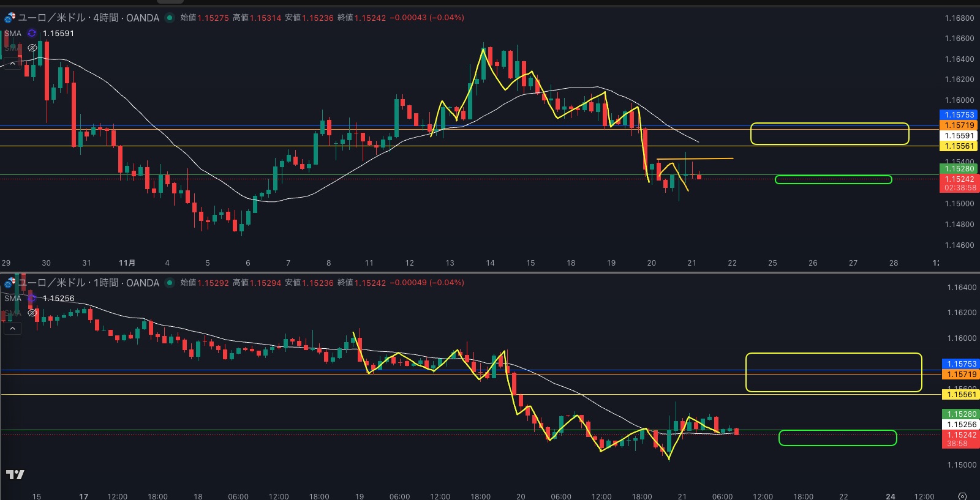Click the green 1.15280 price label, bottom chart
980x500 pixels.
pos(961,414)
